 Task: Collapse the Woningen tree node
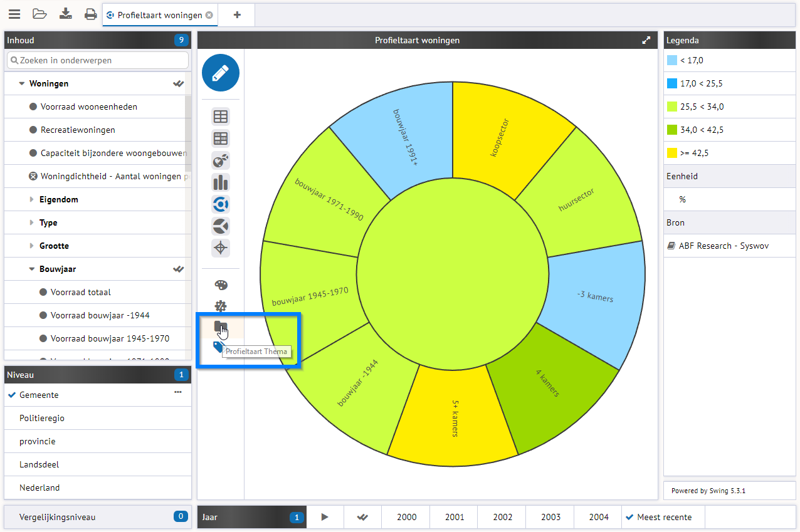pyautogui.click(x=21, y=83)
